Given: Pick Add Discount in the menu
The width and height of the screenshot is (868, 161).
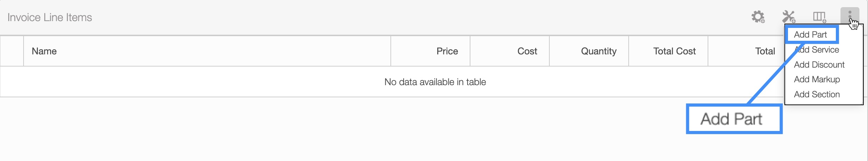Looking at the screenshot, I should 819,65.
